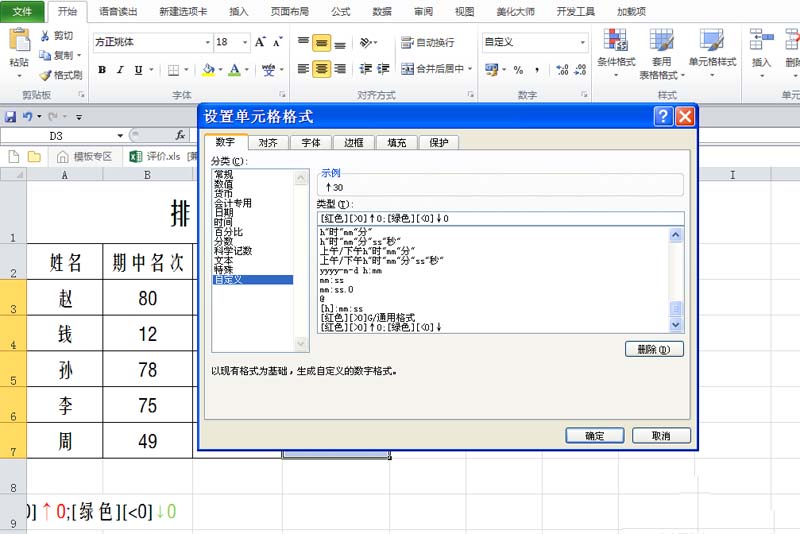The width and height of the screenshot is (800, 534).
Task: Select format [h]:mm:ss in type list
Action: point(341,309)
